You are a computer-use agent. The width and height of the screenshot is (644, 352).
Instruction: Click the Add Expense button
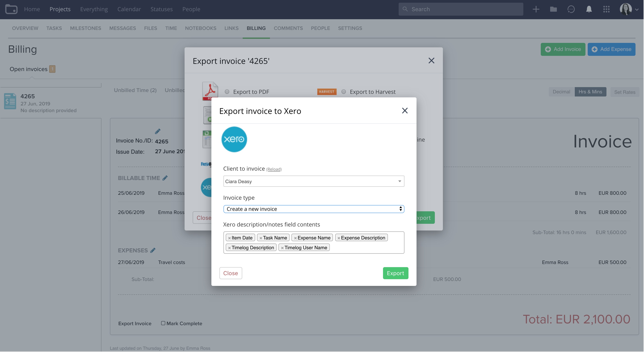[x=612, y=49]
